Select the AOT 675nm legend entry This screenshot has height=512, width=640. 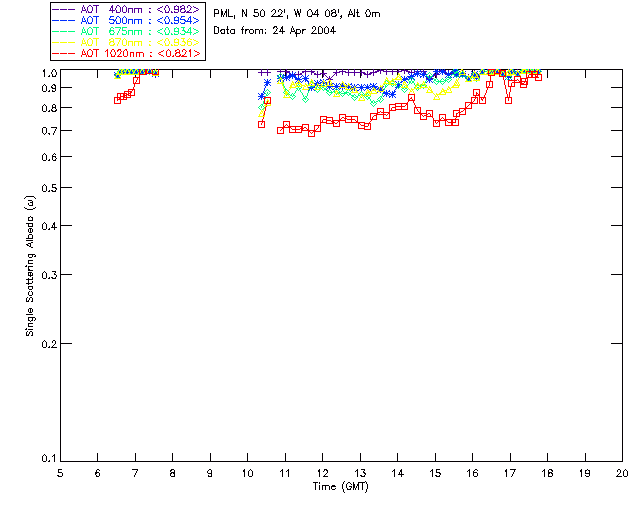pyautogui.click(x=127, y=31)
